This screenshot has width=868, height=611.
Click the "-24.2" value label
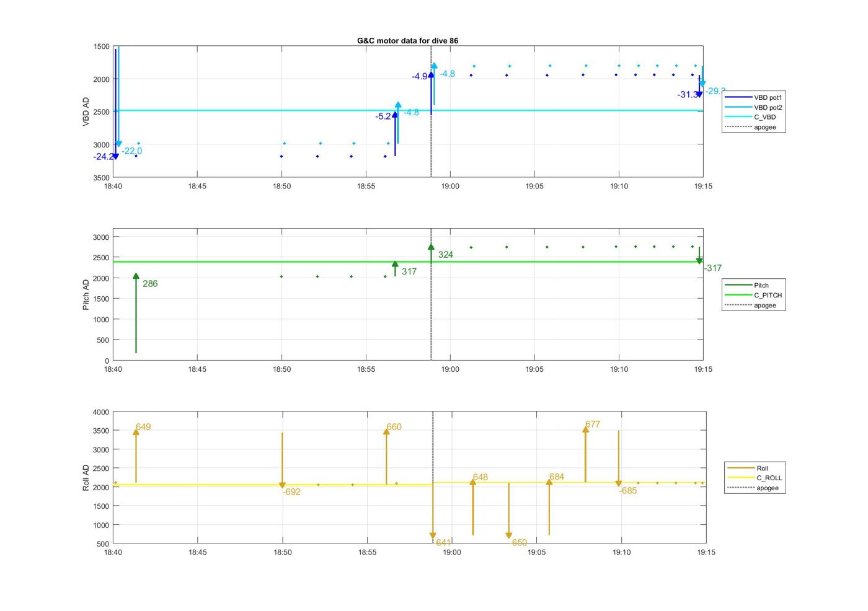point(104,157)
